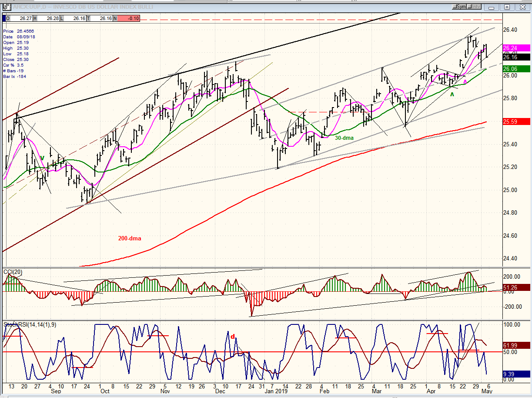Select the StochRSI(14,14(1),9) indicator label
Image resolution: width=532 pixels, height=398 pixels.
click(30, 324)
